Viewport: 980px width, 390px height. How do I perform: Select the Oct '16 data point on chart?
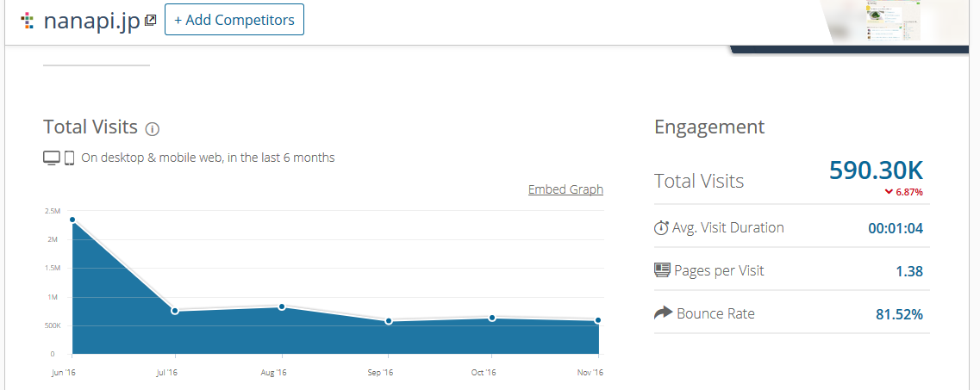tap(492, 318)
